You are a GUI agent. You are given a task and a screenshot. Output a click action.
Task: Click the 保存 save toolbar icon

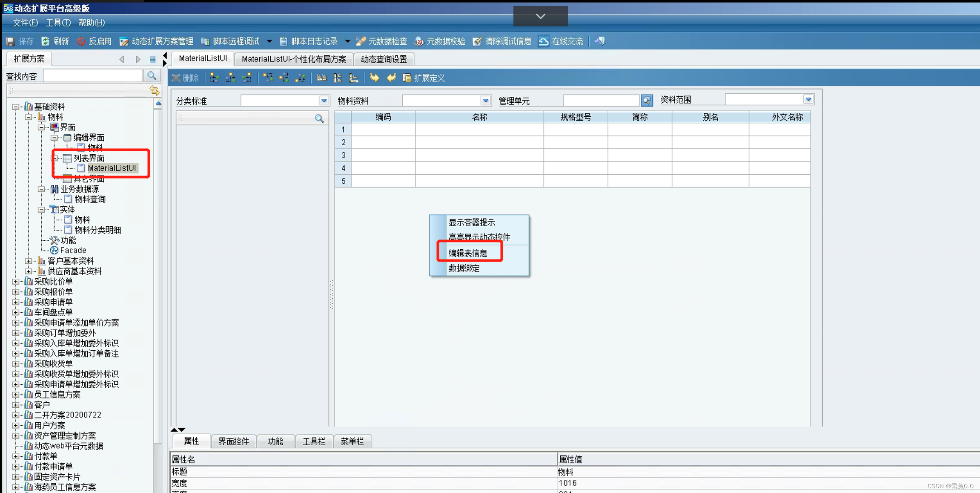[10, 41]
